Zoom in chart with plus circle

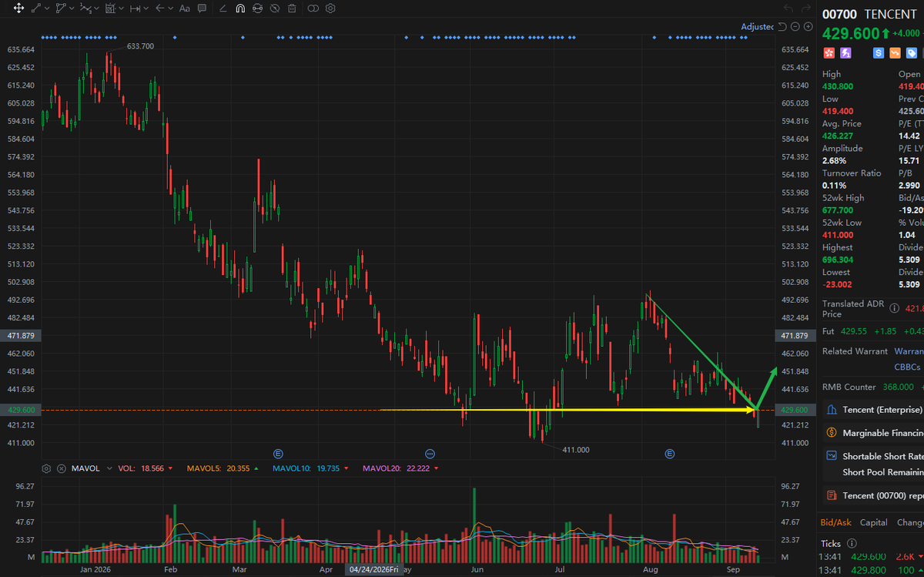click(808, 27)
